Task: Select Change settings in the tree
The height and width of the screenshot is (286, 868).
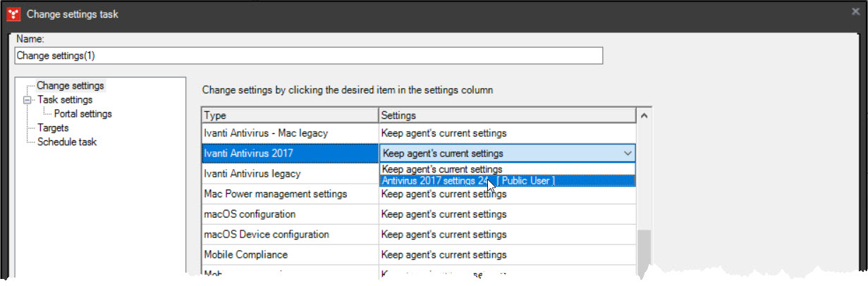Action: pos(70,86)
